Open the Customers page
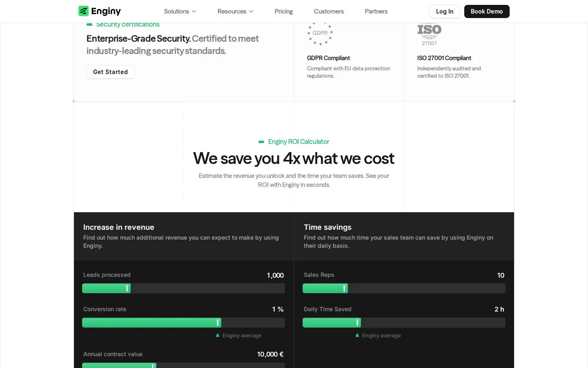The width and height of the screenshot is (588, 368). coord(329,11)
